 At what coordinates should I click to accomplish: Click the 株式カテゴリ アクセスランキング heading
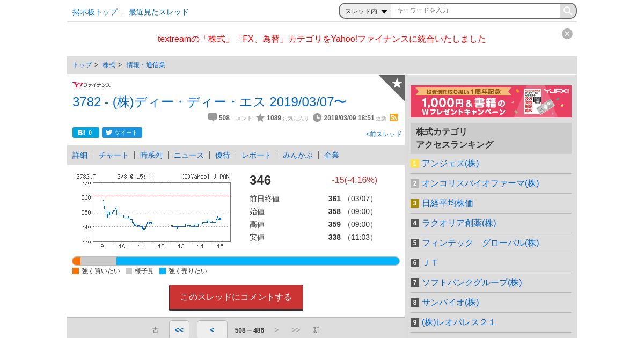coord(491,138)
